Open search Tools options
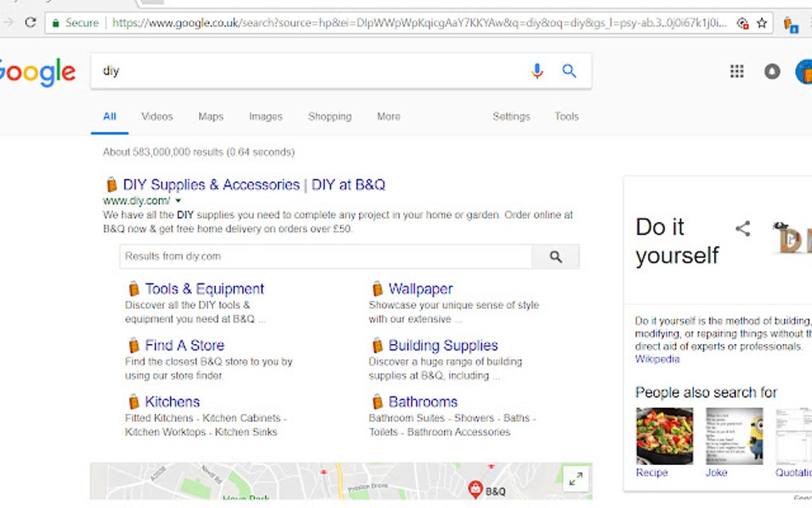 click(567, 116)
